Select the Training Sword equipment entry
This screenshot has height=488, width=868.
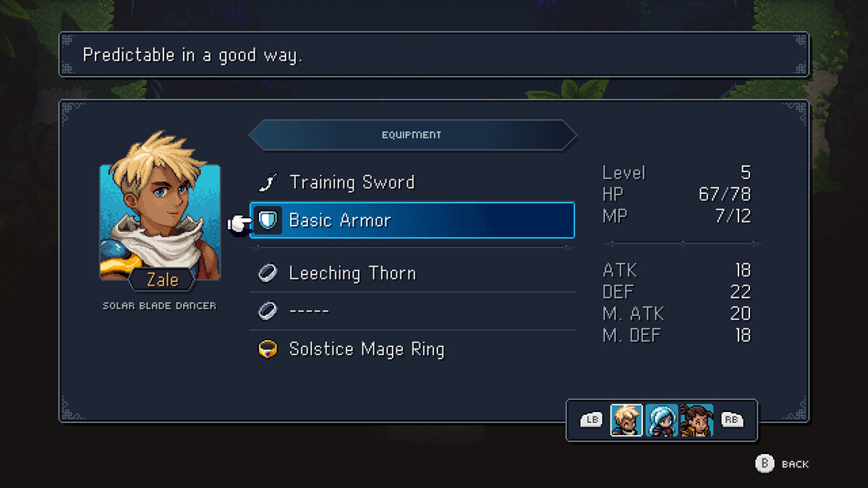click(x=412, y=182)
